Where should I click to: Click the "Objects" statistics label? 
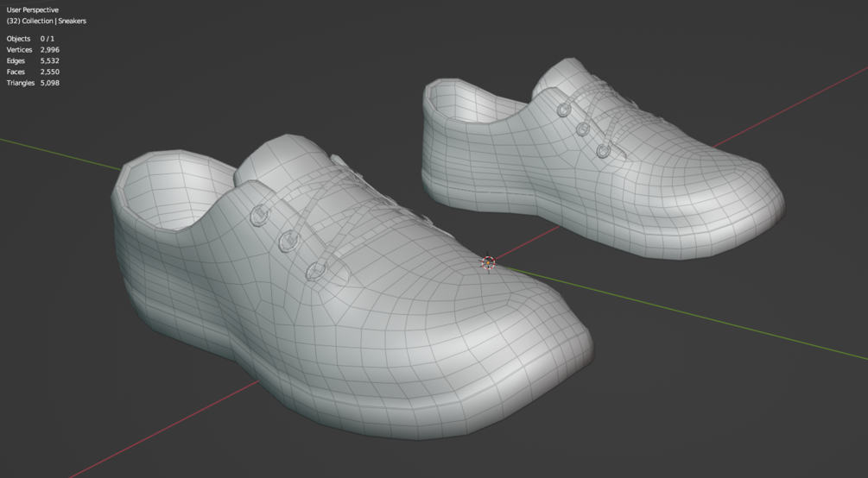18,39
